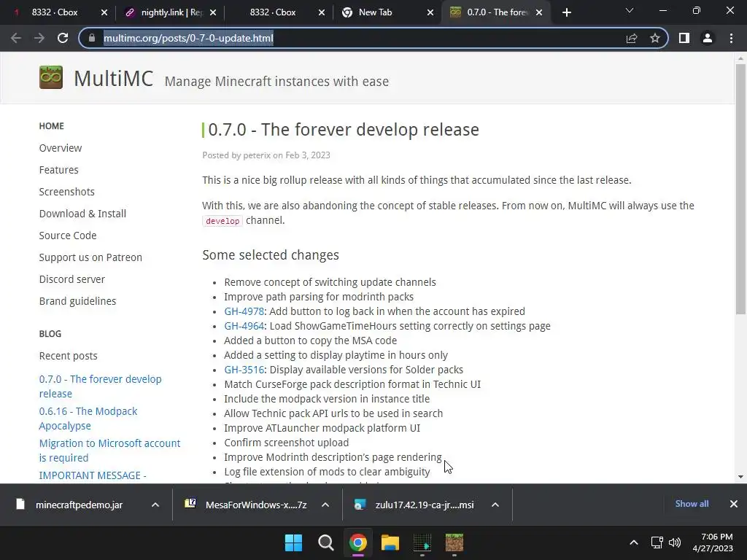The height and width of the screenshot is (560, 747).
Task: Click the MultiMC logo icon
Action: (51, 77)
